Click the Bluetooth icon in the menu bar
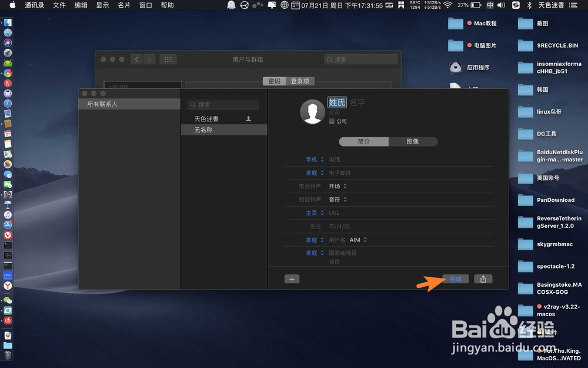 [529, 5]
